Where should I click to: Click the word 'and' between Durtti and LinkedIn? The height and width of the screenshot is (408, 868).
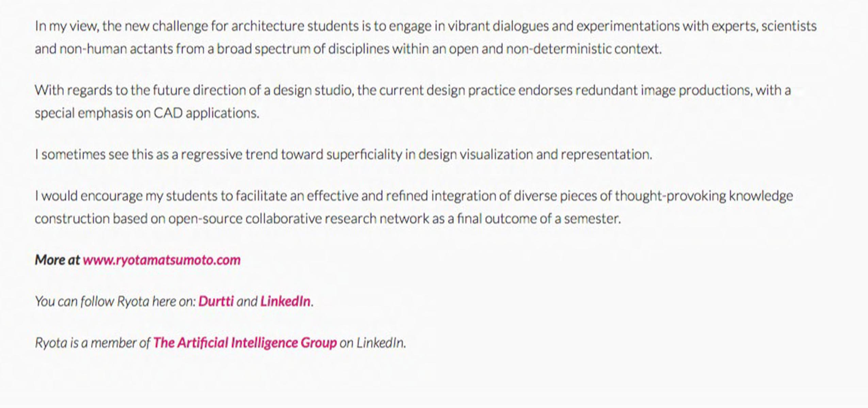pyautogui.click(x=247, y=302)
